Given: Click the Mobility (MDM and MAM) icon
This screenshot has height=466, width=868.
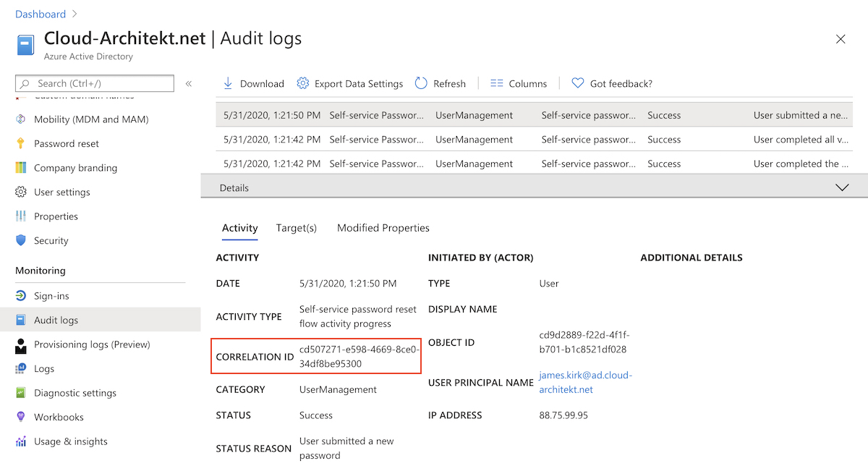Looking at the screenshot, I should pyautogui.click(x=21, y=119).
